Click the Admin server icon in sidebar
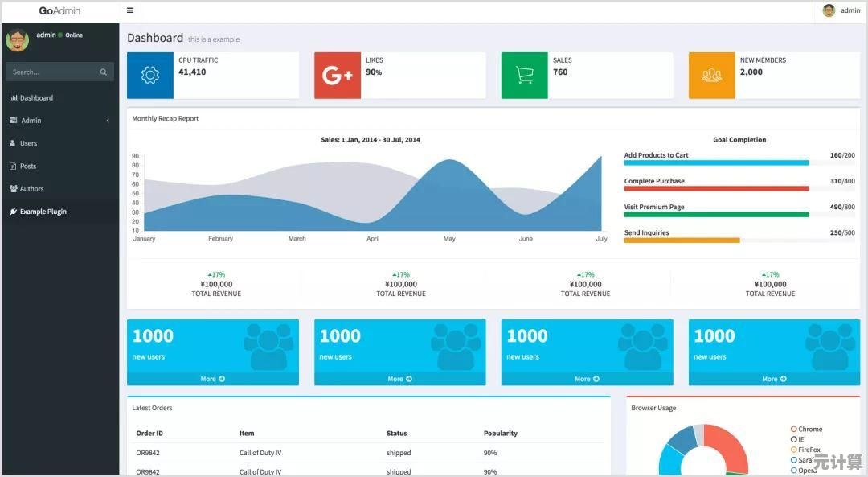868x477 pixels. [x=14, y=120]
